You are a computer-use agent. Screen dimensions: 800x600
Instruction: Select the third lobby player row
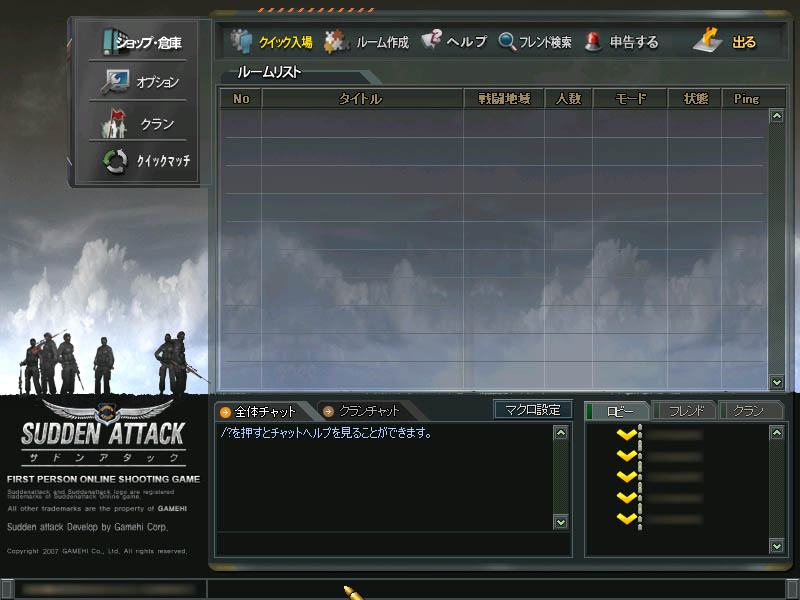tap(676, 477)
